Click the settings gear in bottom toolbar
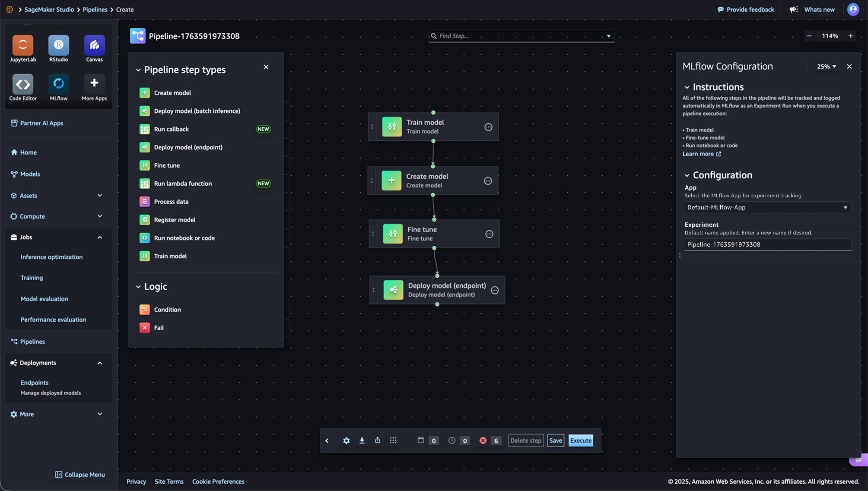 click(346, 440)
